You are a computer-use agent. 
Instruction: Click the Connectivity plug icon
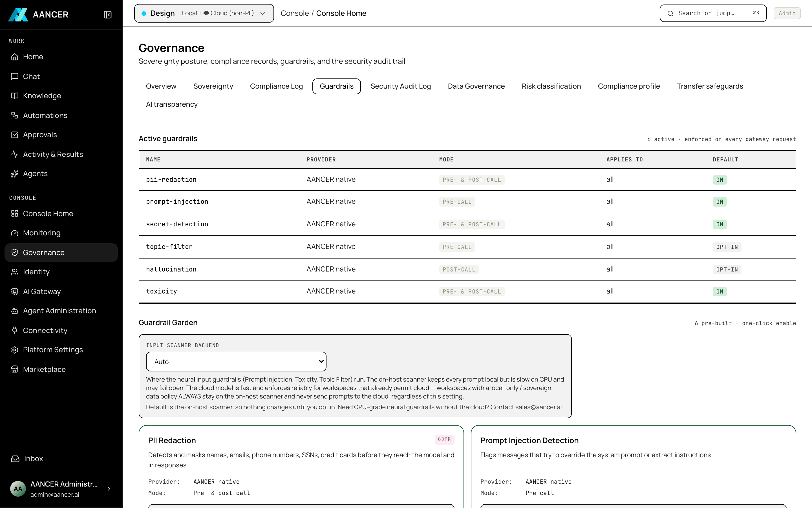14,330
